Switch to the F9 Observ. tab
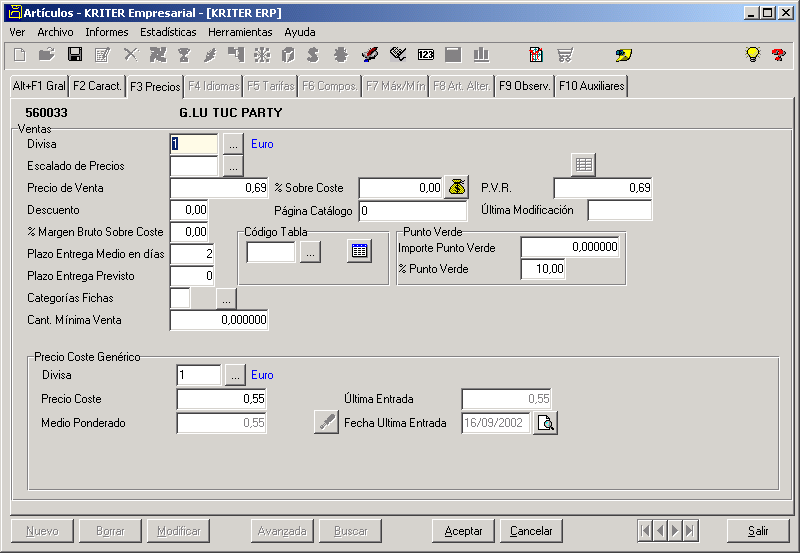 coord(524,86)
